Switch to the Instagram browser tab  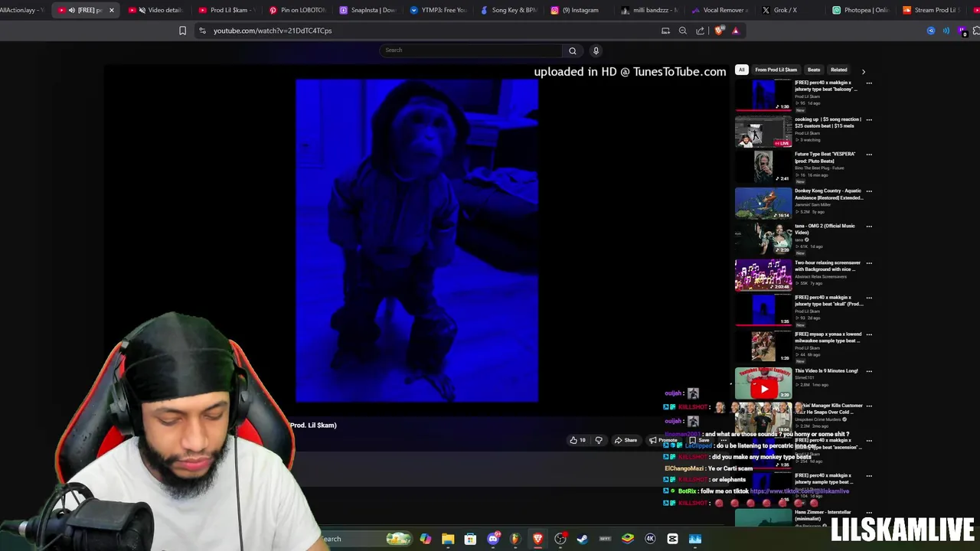[579, 10]
